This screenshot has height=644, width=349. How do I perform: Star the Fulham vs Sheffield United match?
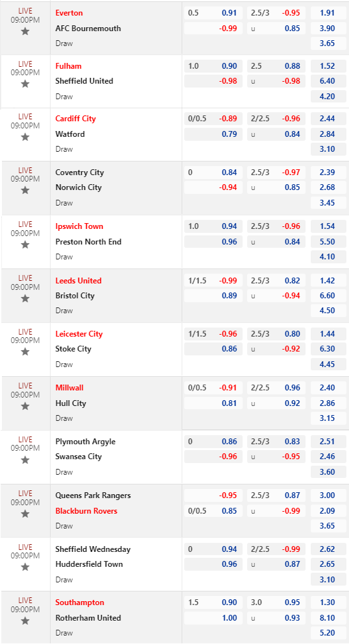[x=25, y=84]
